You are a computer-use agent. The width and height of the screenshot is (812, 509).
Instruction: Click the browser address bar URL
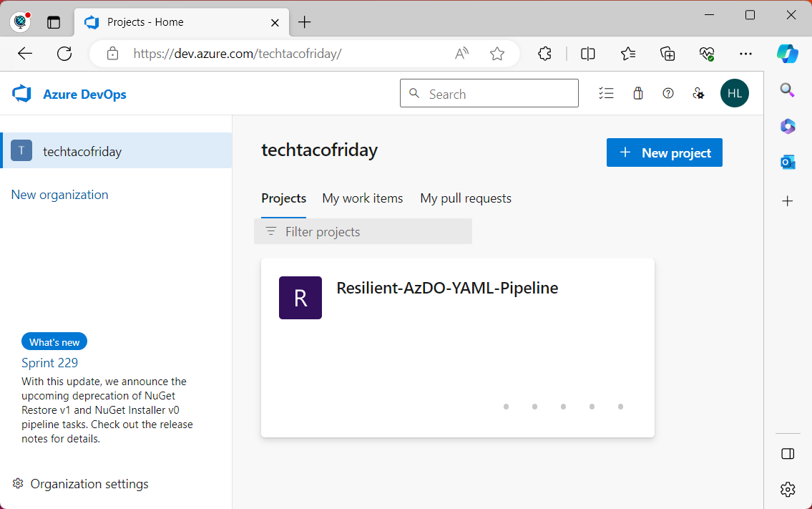click(238, 54)
